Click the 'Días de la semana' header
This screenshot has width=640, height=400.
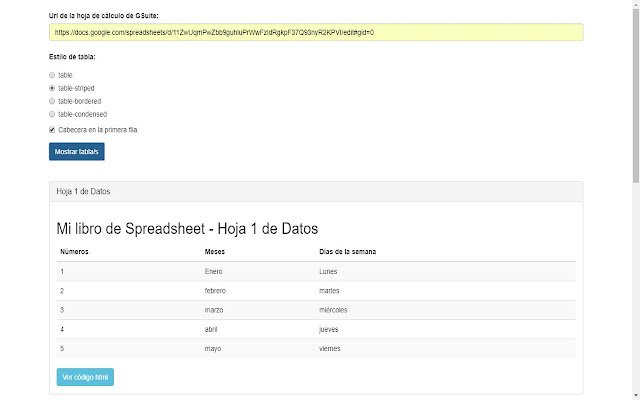point(347,251)
